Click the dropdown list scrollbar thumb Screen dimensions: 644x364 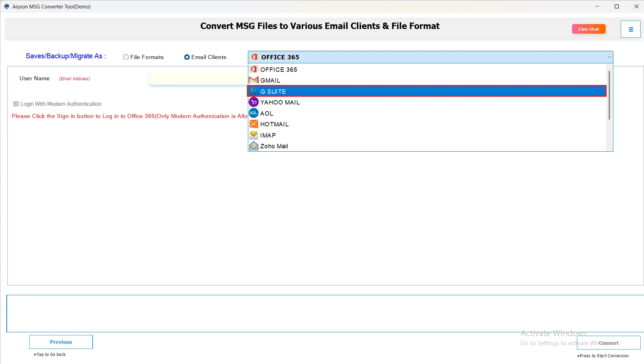pyautogui.click(x=609, y=95)
